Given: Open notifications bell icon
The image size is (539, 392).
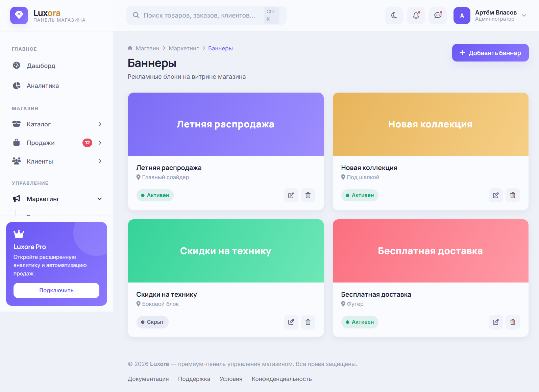Looking at the screenshot, I should pyautogui.click(x=416, y=15).
